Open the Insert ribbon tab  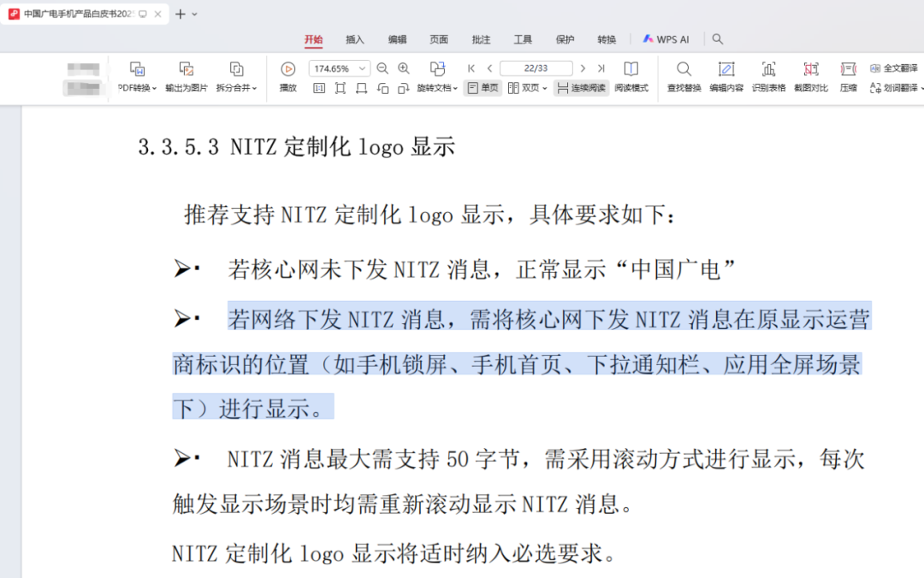coord(354,39)
